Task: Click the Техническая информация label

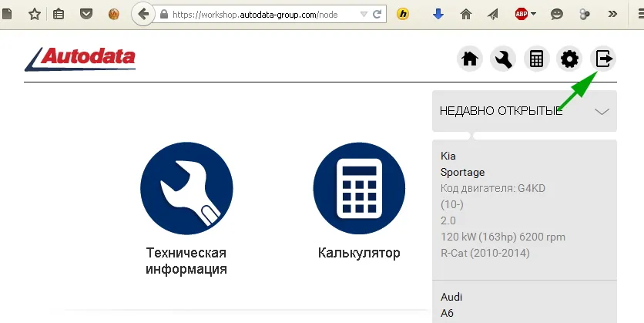Action: click(186, 261)
